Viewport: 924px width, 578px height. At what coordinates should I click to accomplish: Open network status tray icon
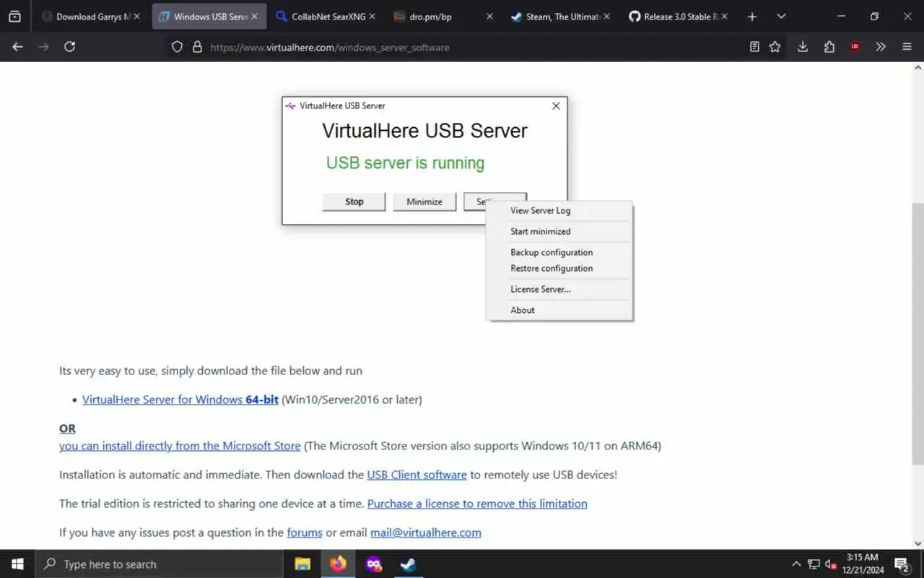coord(814,564)
